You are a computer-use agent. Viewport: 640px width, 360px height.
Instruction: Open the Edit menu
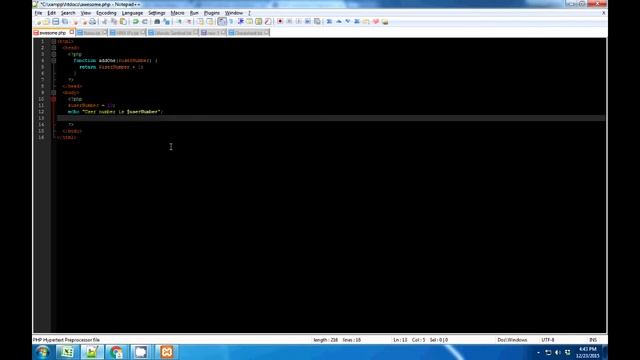[x=51, y=13]
